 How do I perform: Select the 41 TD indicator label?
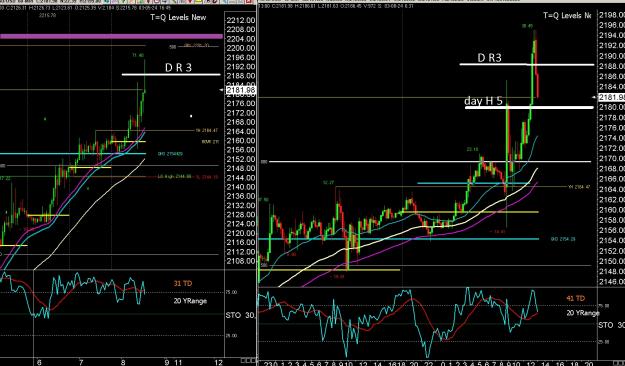tap(576, 298)
